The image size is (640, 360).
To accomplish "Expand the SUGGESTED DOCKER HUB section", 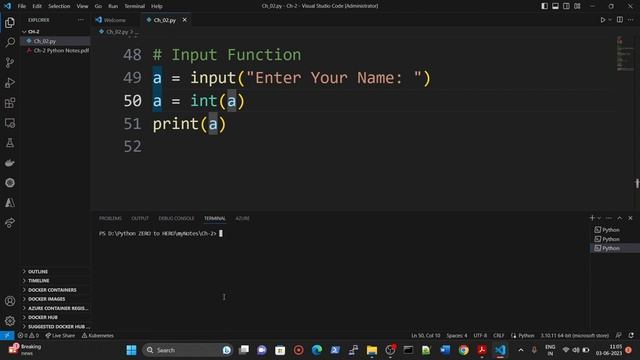I will point(55,327).
